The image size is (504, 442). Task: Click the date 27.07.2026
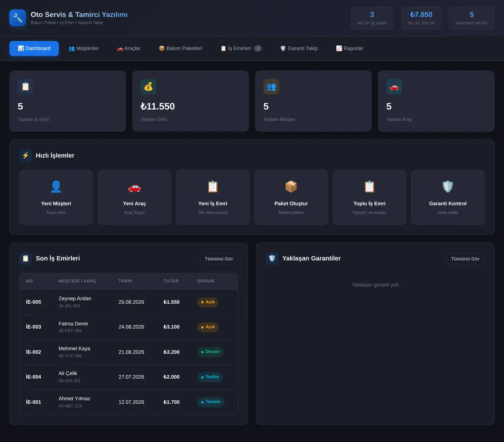pyautogui.click(x=131, y=377)
